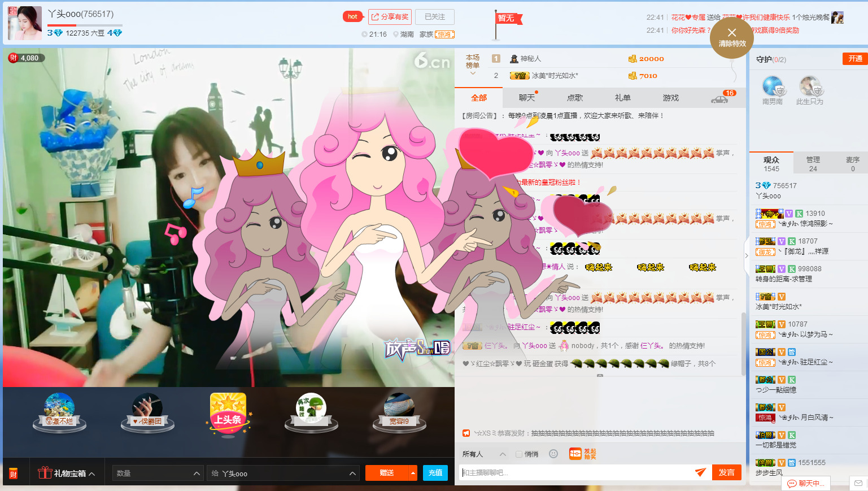Click the red 财 envelope icon in gift bar
Viewport: 868px width, 491px height.
click(14, 473)
